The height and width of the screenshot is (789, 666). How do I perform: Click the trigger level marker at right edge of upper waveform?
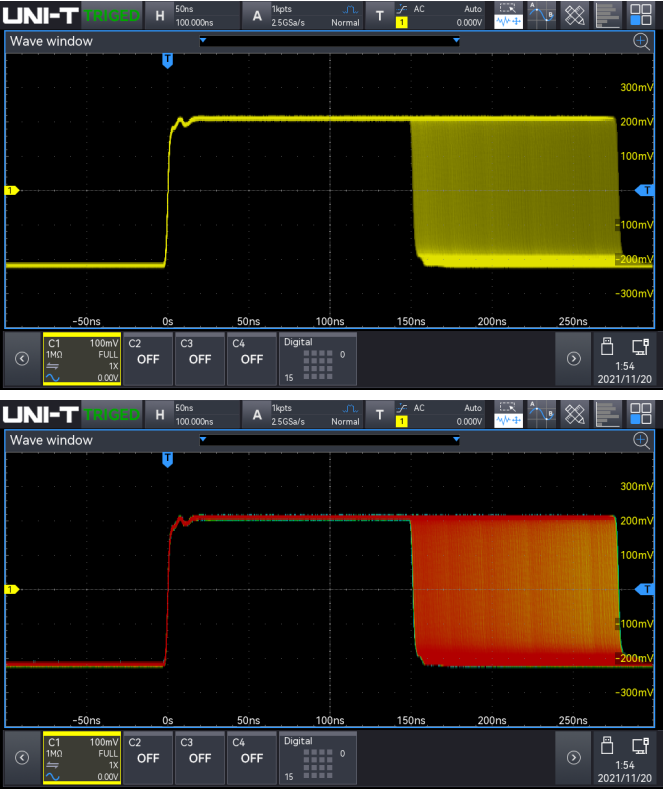(x=646, y=190)
